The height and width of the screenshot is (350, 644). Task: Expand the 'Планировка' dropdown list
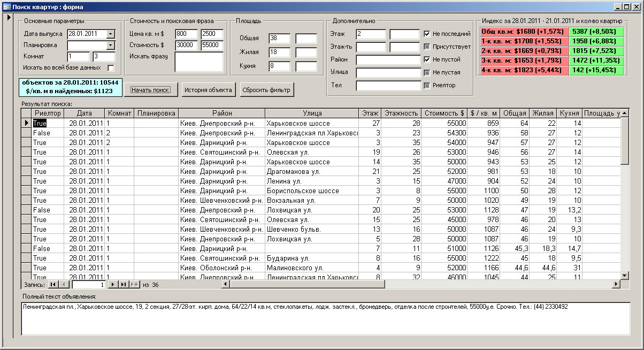pyautogui.click(x=110, y=45)
